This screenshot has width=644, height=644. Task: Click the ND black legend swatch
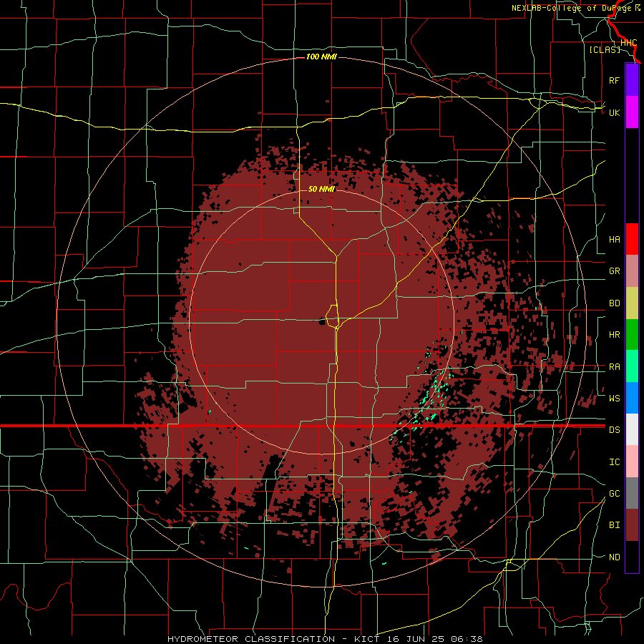tap(632, 557)
